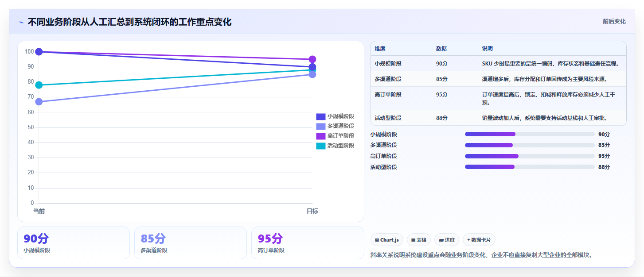Click 小规模阶段 legend label text
The height and width of the screenshot is (277, 644).
coord(341,116)
